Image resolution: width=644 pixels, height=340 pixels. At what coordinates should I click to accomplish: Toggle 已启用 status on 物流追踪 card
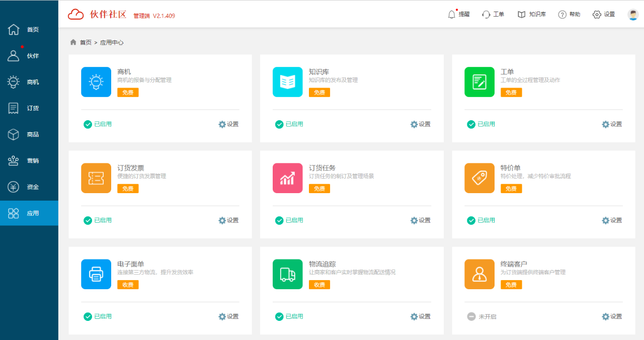click(289, 316)
